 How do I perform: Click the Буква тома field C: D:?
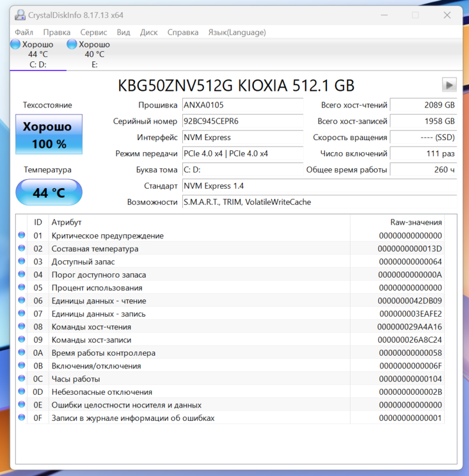[x=243, y=169]
